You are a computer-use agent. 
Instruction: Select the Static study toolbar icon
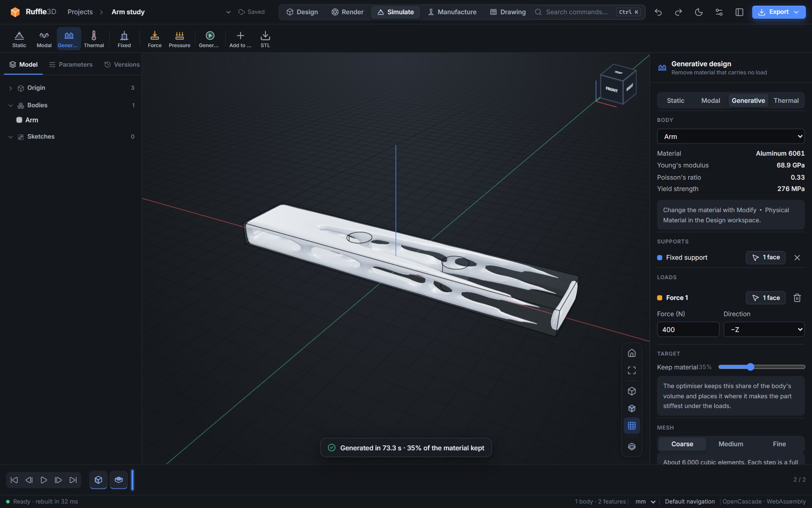(19, 39)
